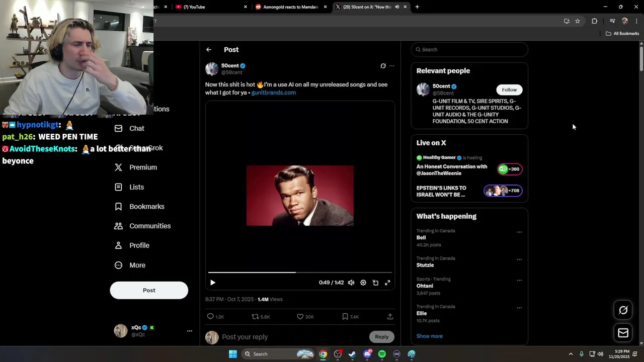Click the X search box
Screen dimensions: 644x362
pyautogui.click(x=469, y=50)
